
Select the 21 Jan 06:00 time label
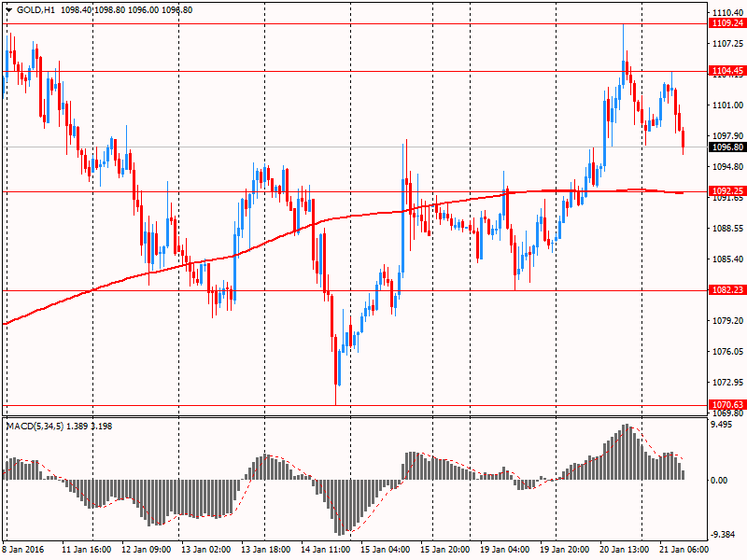(x=684, y=549)
